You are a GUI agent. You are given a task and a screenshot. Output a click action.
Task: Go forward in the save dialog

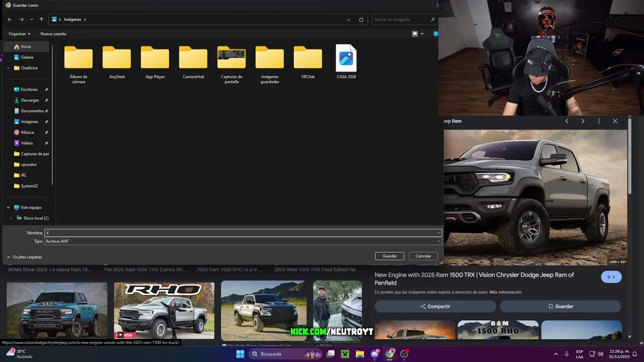[x=21, y=20]
